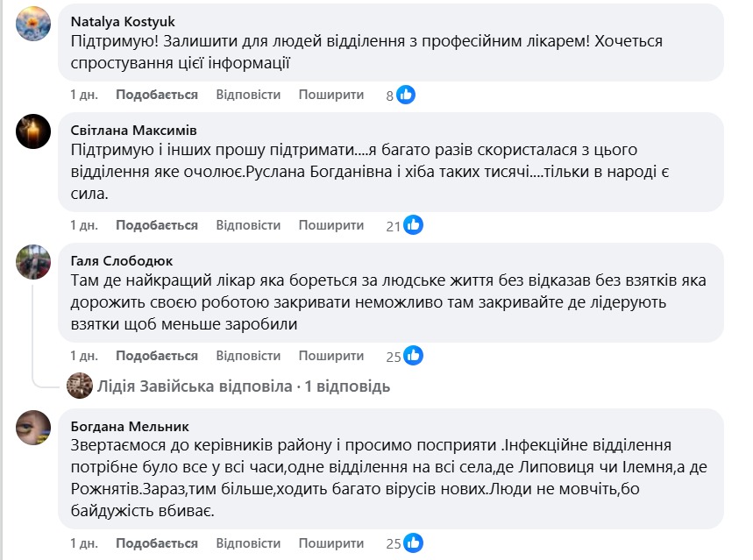Open Богдана Мельник's profile avatar
This screenshot has width=753, height=560.
(33, 426)
